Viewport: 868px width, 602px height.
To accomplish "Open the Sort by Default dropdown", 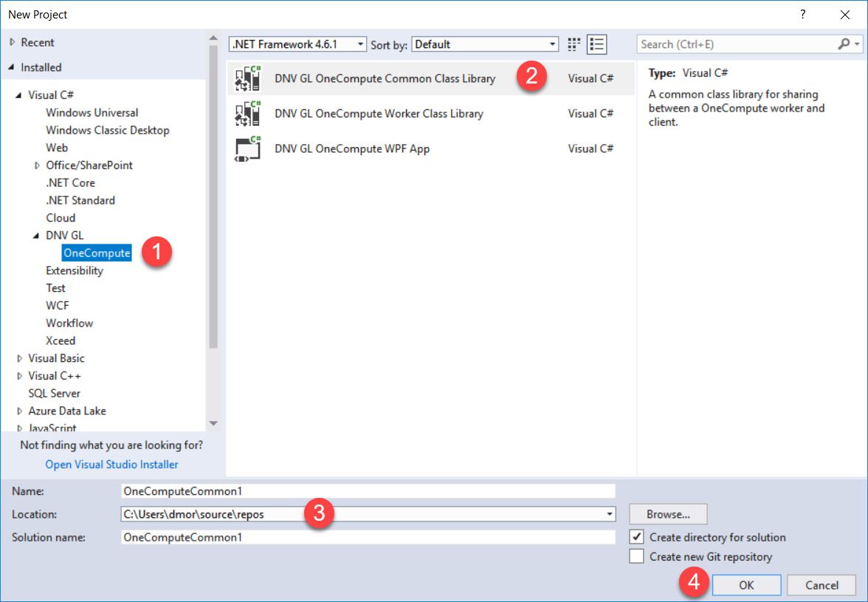I will (553, 44).
